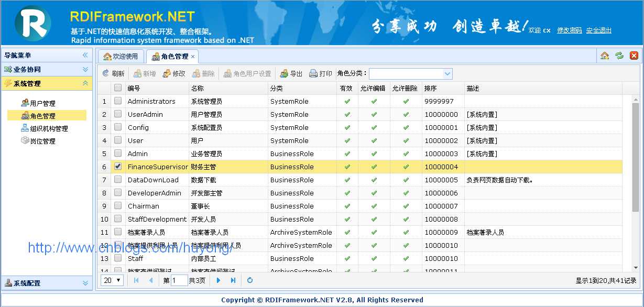Screen dimensions: 644x307
Task: Select the StaffDevelopment row
Action: [361, 219]
